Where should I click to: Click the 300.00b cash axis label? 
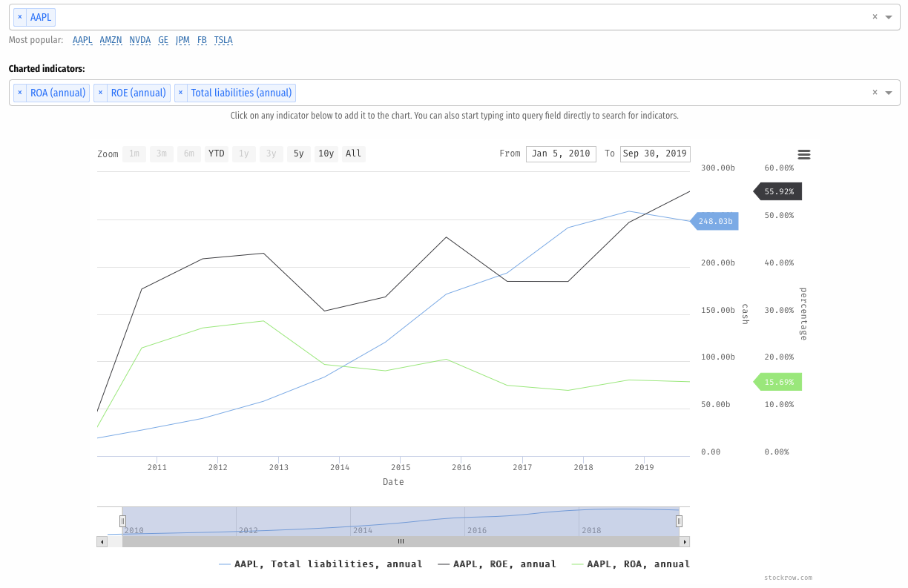(717, 168)
